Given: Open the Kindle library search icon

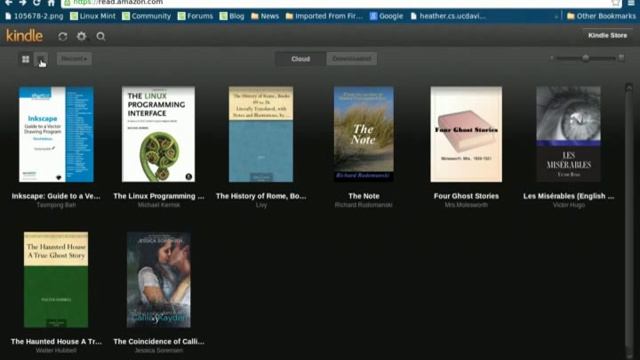Looking at the screenshot, I should [x=100, y=36].
